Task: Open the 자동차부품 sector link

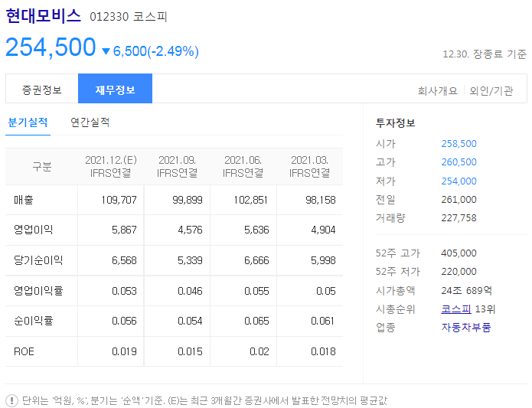Action: tap(466, 328)
